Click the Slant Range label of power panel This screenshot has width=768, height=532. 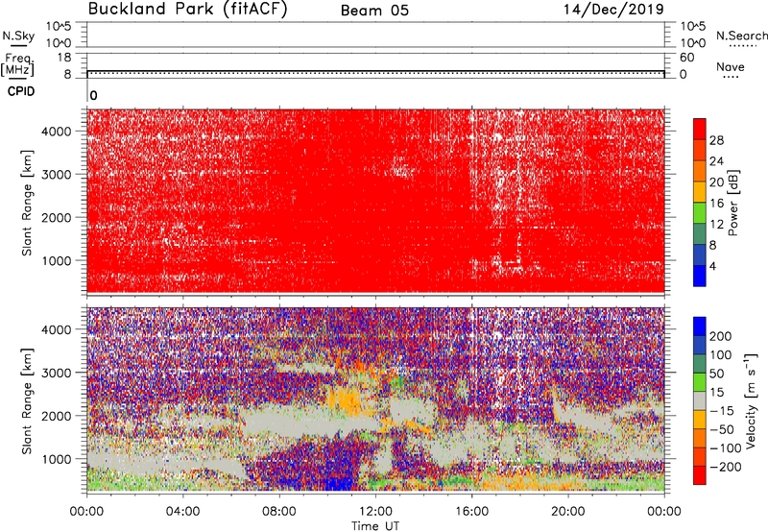pos(27,204)
